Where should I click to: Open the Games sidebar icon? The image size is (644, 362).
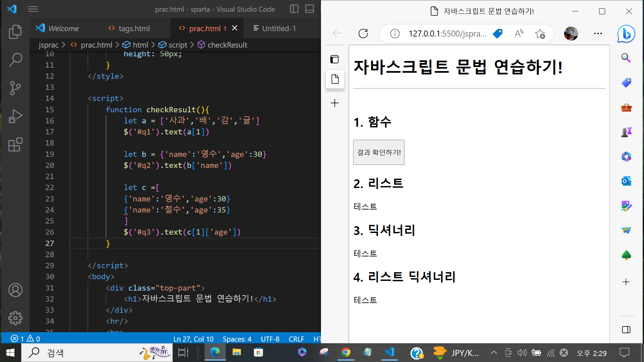[x=626, y=132]
